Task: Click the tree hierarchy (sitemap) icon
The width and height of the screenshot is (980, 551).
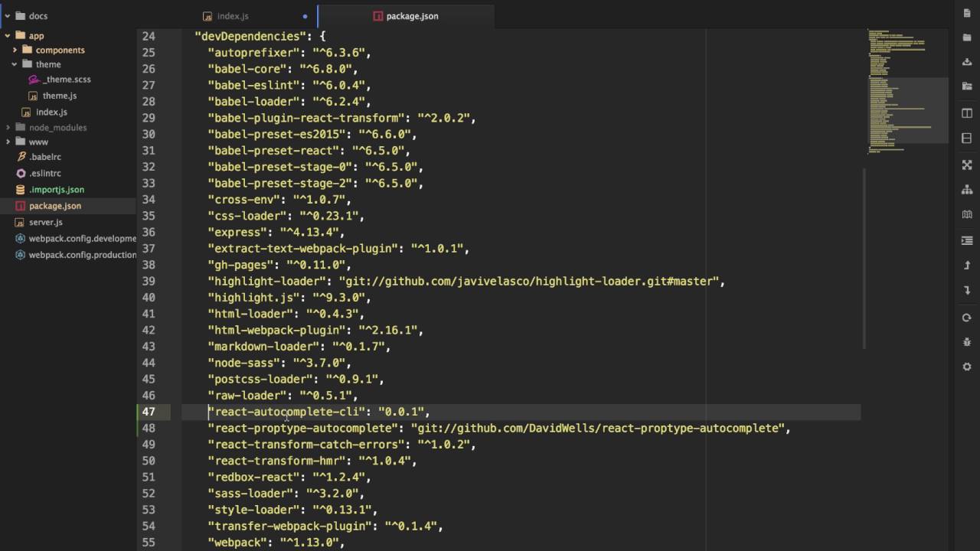Action: point(967,190)
